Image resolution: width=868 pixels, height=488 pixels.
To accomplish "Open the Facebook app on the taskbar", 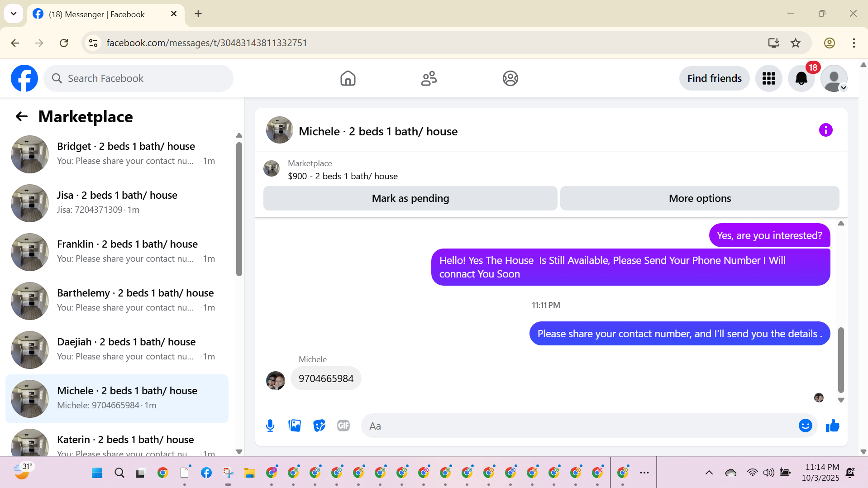I will (206, 473).
